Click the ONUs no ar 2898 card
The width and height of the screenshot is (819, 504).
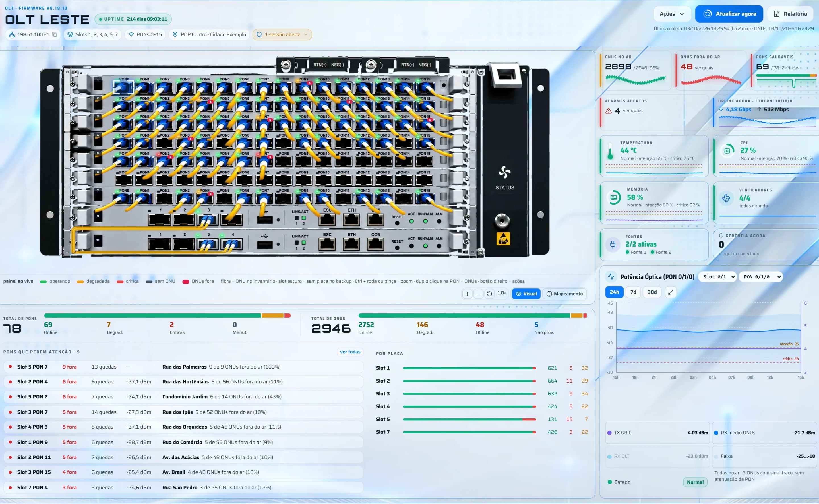636,71
